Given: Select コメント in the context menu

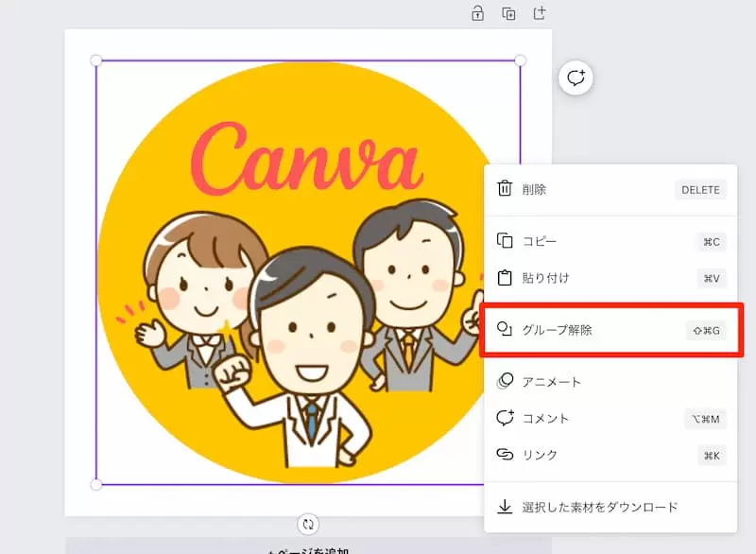Looking at the screenshot, I should [x=610, y=418].
